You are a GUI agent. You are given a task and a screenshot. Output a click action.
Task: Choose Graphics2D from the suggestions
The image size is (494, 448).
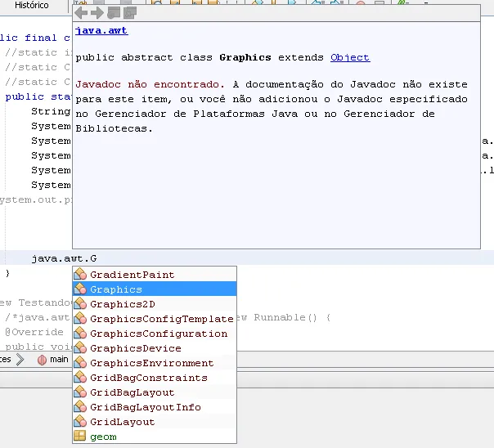[x=123, y=304]
